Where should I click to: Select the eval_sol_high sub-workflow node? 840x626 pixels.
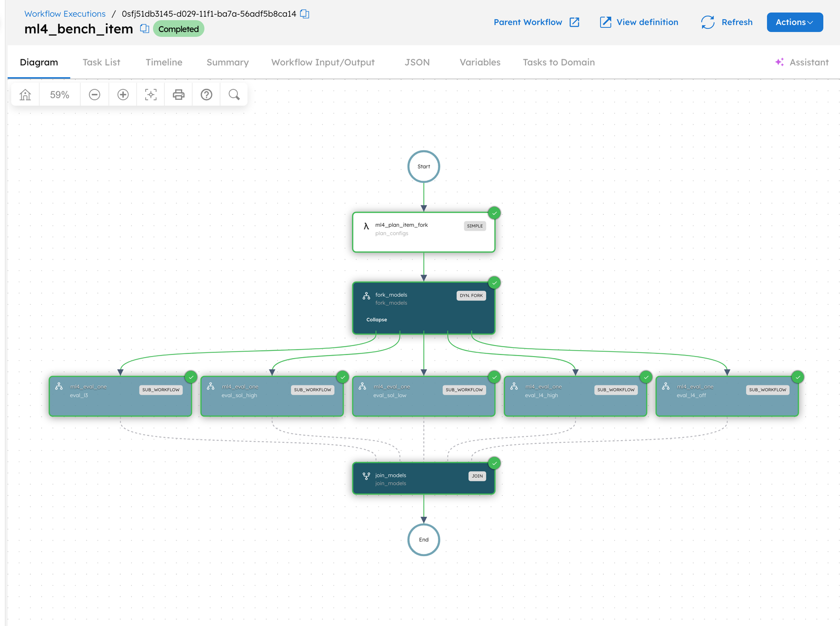pos(272,396)
